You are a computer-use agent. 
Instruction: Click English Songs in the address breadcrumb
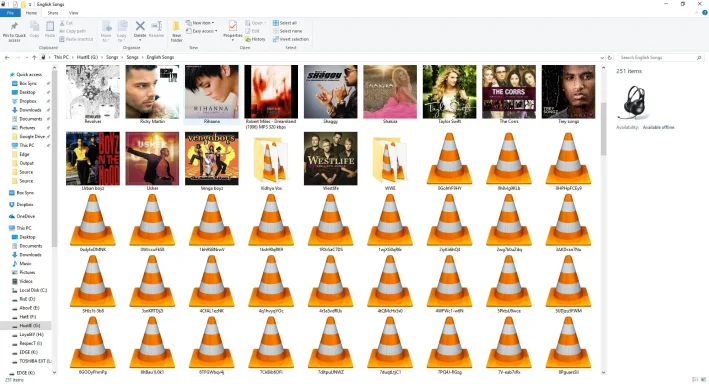tap(160, 57)
